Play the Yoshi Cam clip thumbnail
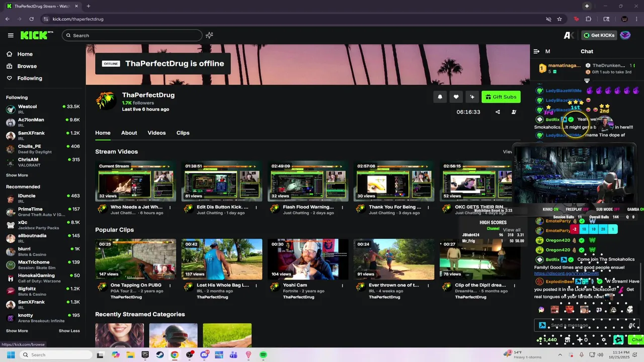The image size is (644, 362). coord(308,259)
